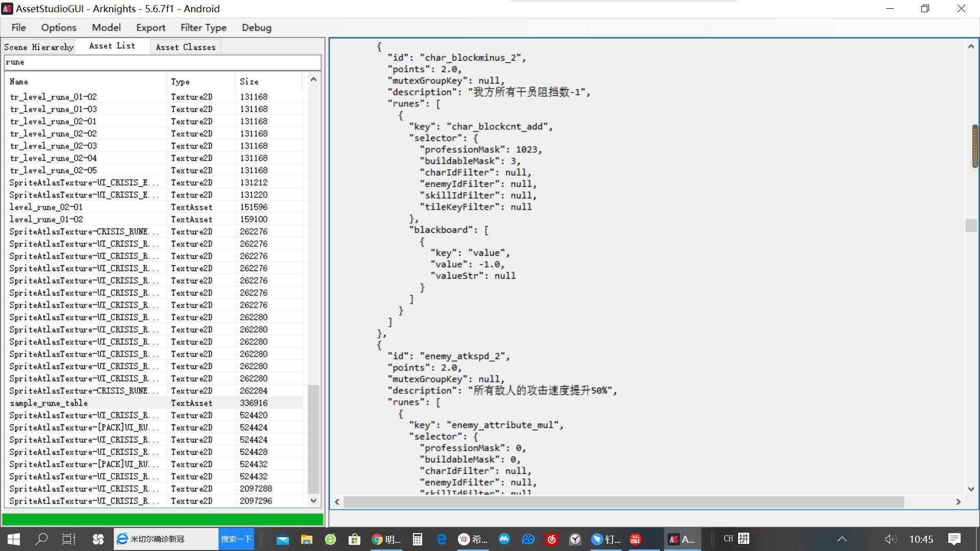
Task: Click the green progress bar
Action: (162, 519)
